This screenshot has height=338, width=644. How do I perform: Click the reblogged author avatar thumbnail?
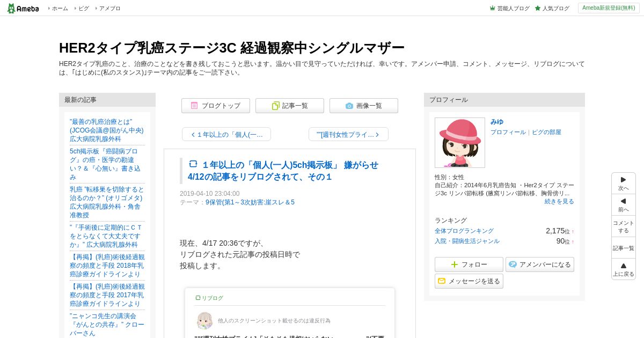click(204, 320)
